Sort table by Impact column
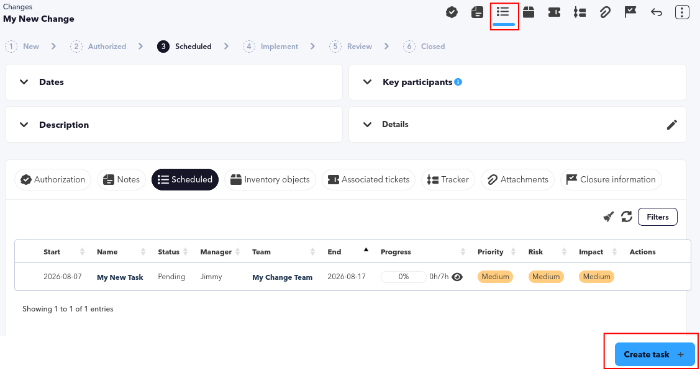The width and height of the screenshot is (700, 371). click(614, 252)
